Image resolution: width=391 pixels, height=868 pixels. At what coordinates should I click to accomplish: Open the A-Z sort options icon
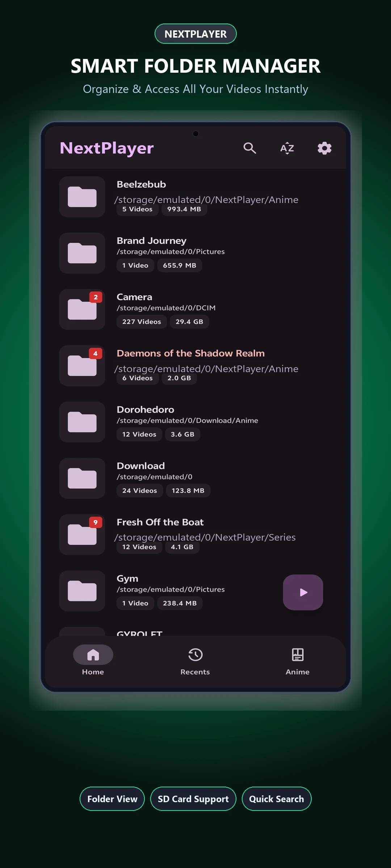(287, 148)
